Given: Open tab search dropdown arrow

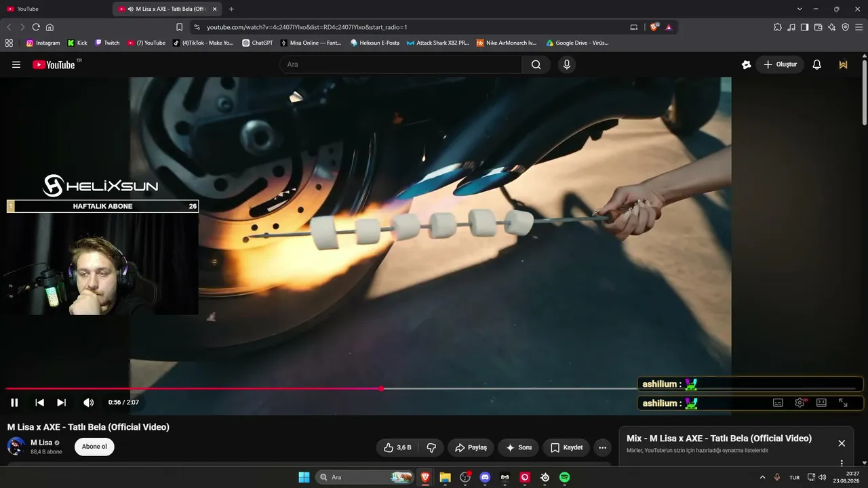Looking at the screenshot, I should click(x=800, y=9).
